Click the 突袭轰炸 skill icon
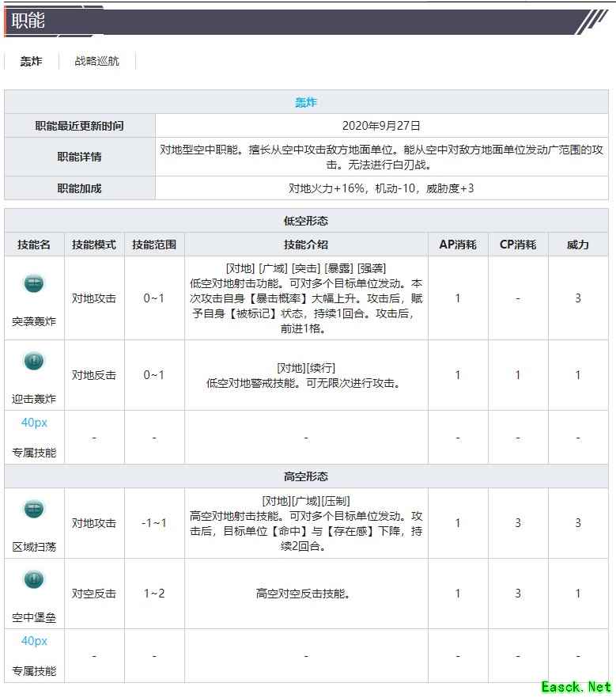616x698 pixels. pyautogui.click(x=33, y=283)
